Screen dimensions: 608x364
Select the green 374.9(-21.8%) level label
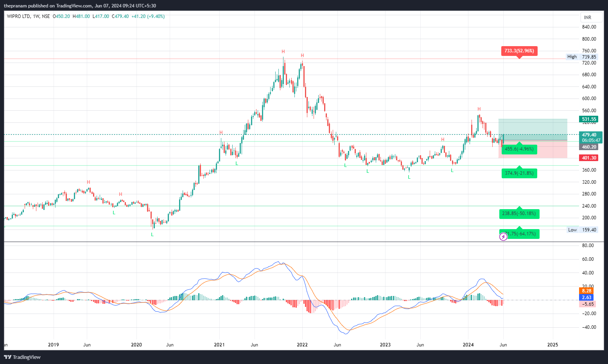tap(519, 173)
